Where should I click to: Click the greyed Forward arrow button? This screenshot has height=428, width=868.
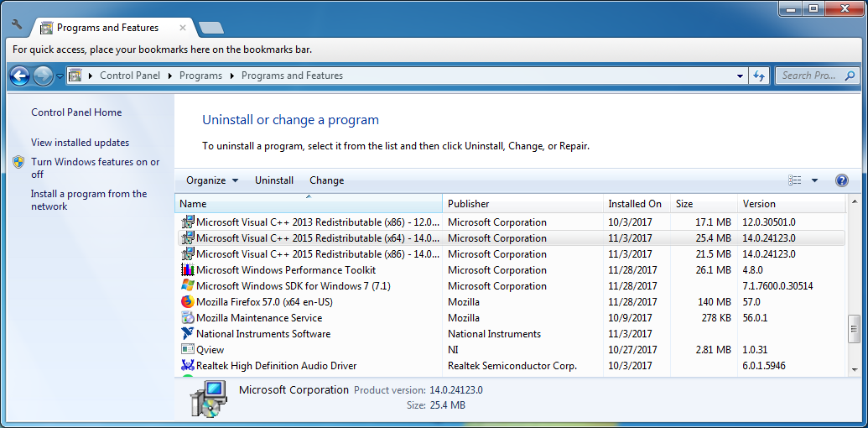coord(43,76)
